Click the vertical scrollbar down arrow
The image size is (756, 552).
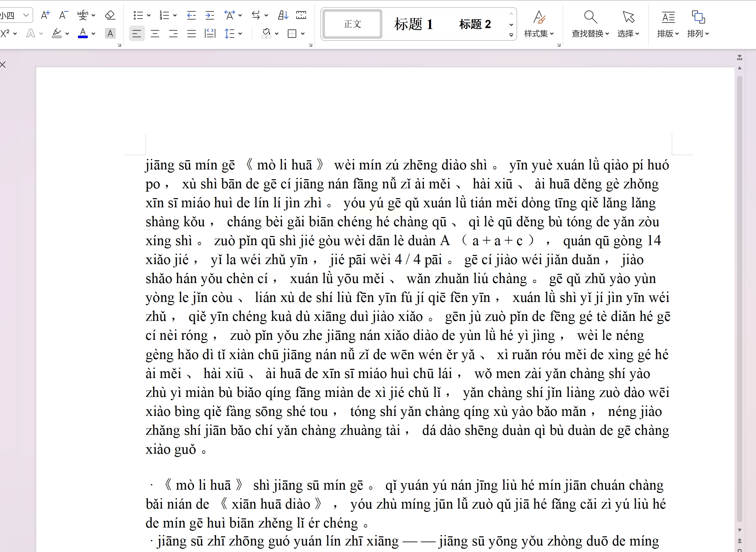[x=740, y=530]
